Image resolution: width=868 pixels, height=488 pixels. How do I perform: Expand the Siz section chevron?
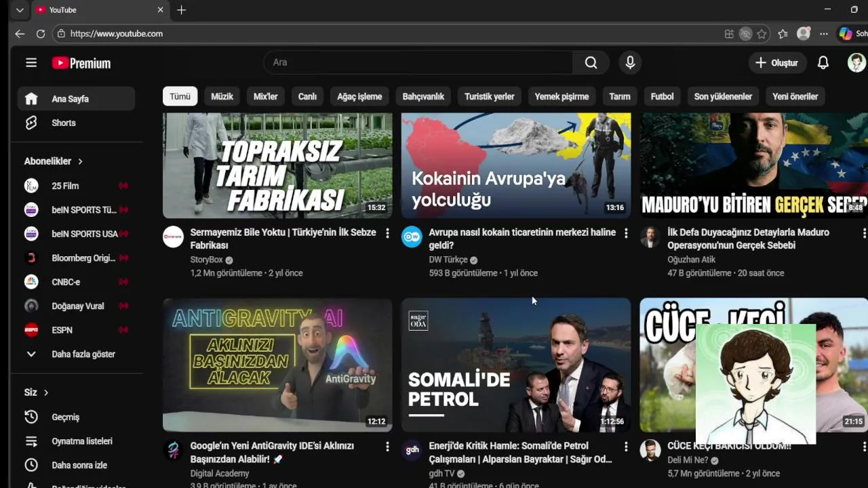tap(46, 392)
